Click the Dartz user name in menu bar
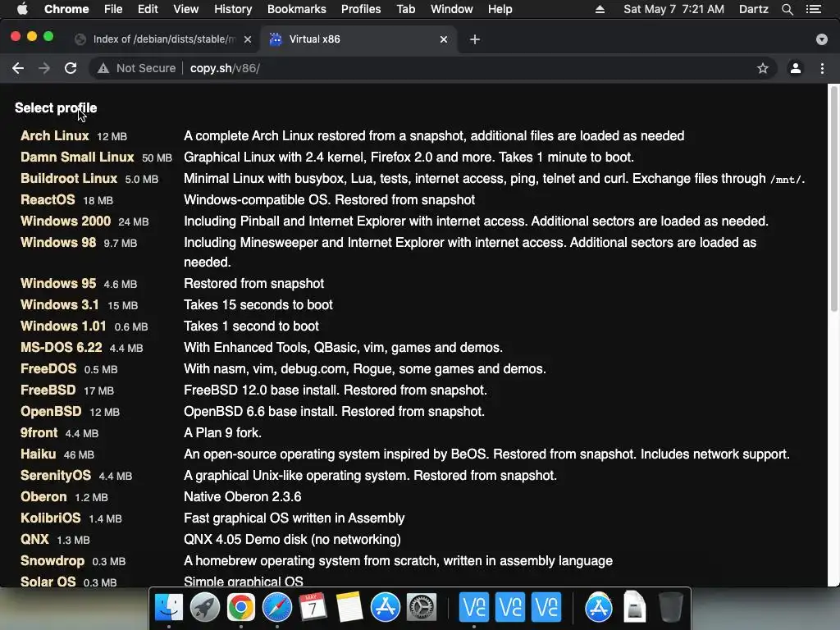This screenshot has width=840, height=630. [x=753, y=9]
